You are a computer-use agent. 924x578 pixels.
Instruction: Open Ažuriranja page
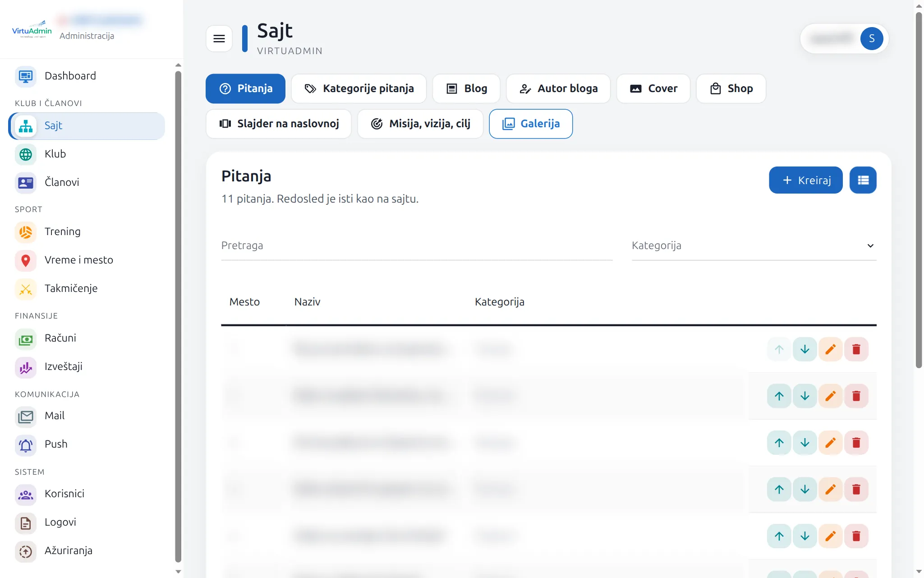87,550
